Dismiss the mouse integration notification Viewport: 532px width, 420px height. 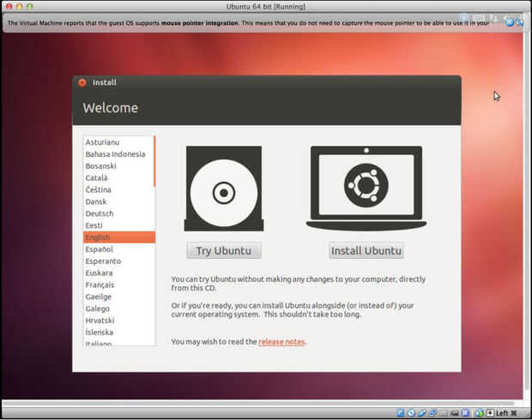click(x=510, y=23)
